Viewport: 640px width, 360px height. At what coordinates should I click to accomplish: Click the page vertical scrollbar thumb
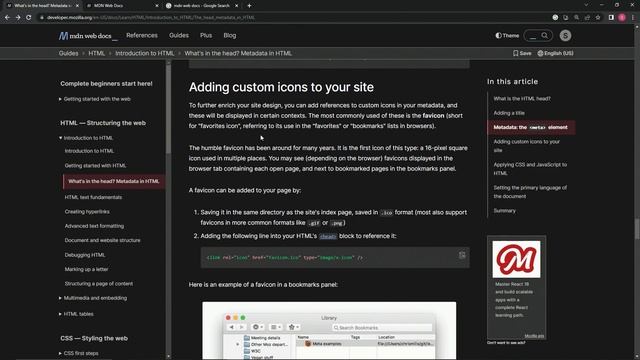pos(637,229)
